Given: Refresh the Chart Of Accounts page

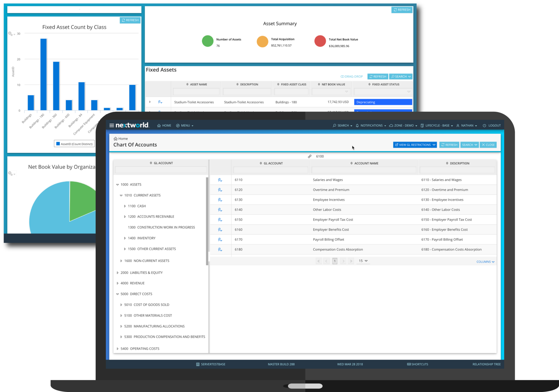Looking at the screenshot, I should click(449, 145).
